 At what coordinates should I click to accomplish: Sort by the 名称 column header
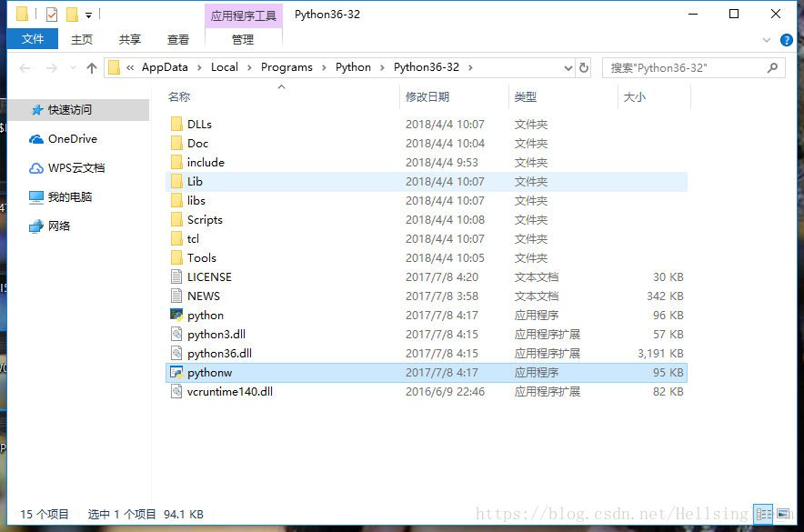(x=179, y=97)
